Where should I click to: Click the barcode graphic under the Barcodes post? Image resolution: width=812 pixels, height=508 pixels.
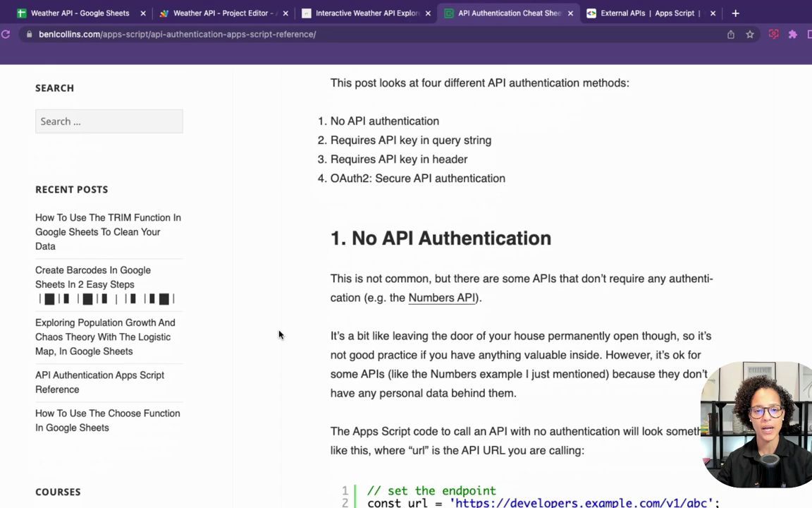point(106,298)
